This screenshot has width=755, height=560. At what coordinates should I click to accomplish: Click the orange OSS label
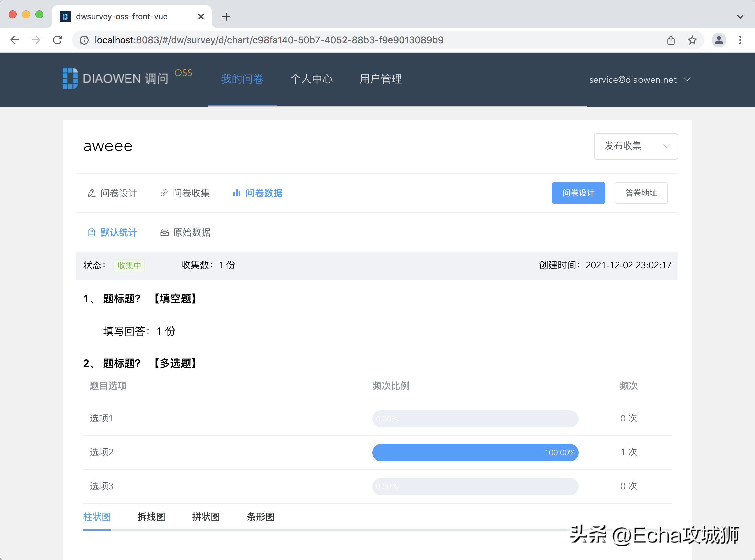click(183, 73)
